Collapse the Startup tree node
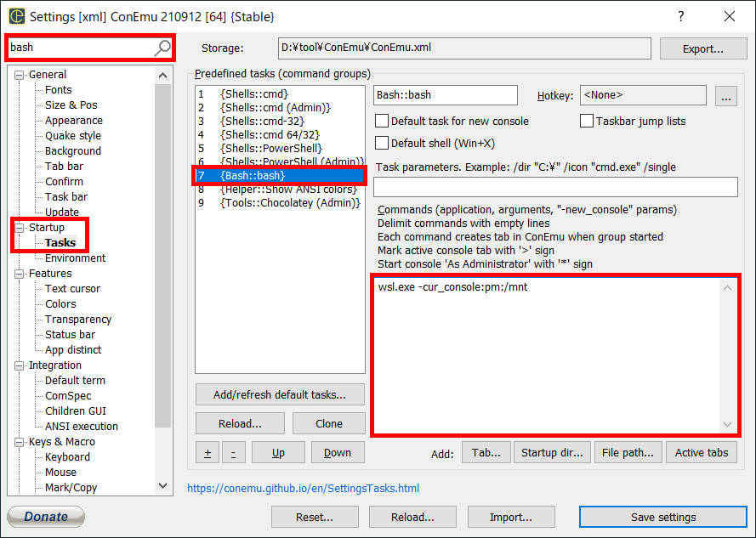This screenshot has height=538, width=756. click(x=19, y=228)
